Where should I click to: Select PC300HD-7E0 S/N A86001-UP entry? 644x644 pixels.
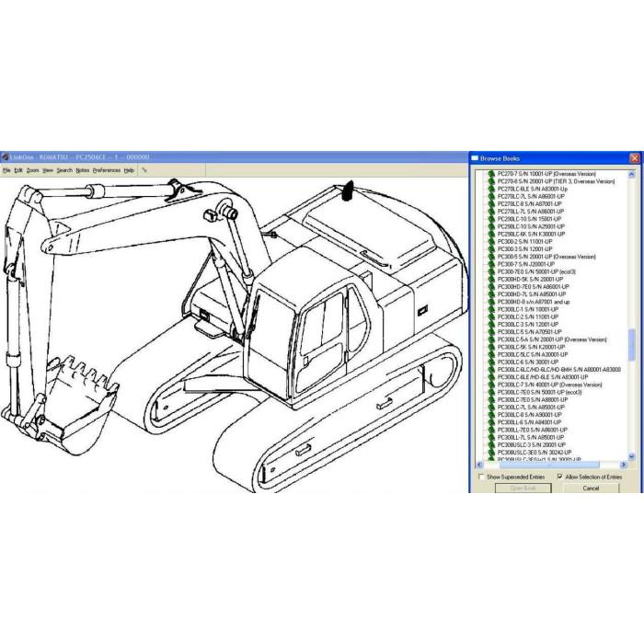tap(534, 287)
